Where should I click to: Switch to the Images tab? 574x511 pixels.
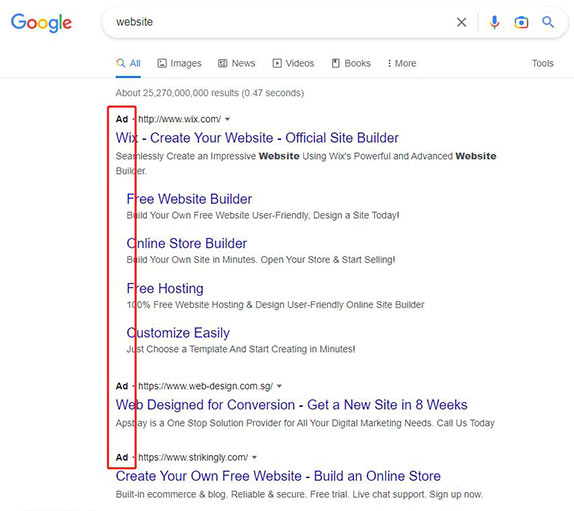pyautogui.click(x=179, y=63)
